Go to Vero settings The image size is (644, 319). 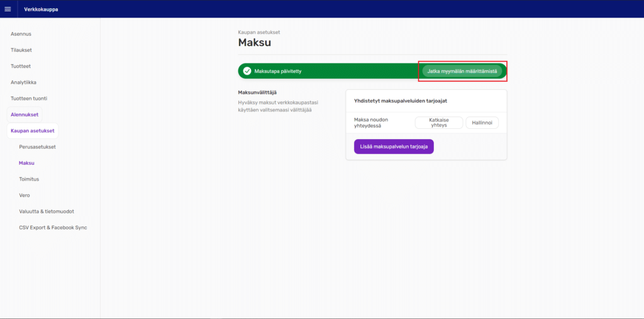pyautogui.click(x=25, y=195)
